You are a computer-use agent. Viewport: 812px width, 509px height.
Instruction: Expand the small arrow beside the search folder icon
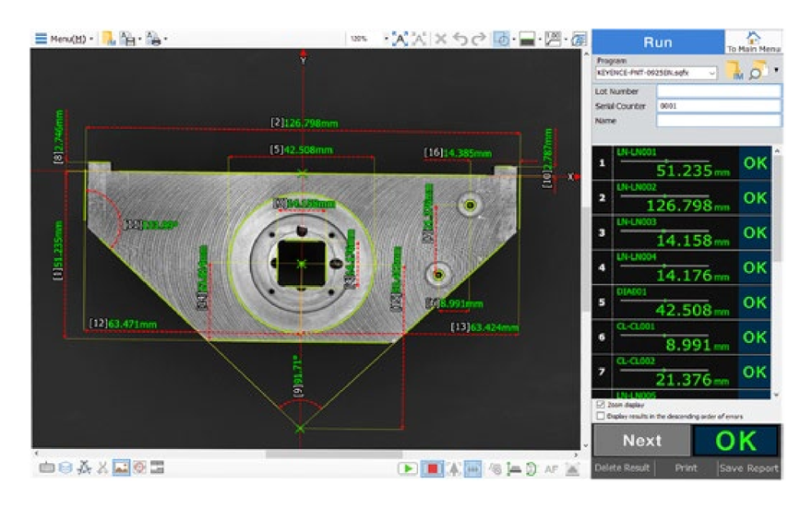pos(776,69)
